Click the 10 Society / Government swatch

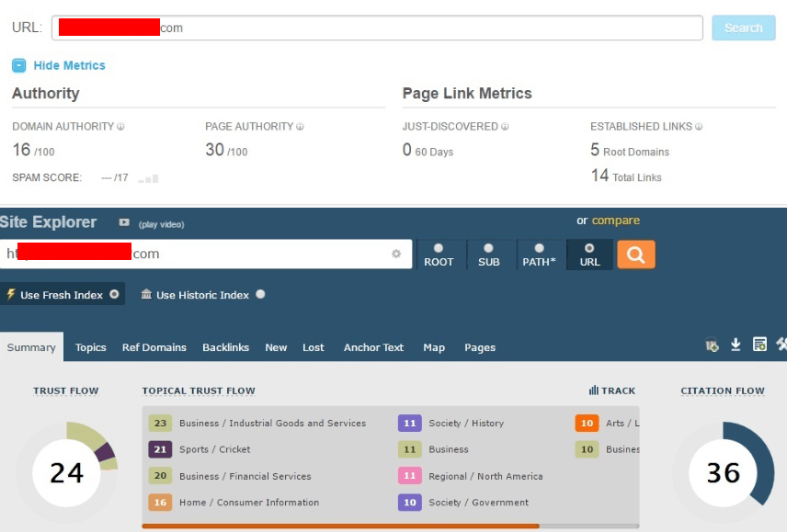coord(409,502)
